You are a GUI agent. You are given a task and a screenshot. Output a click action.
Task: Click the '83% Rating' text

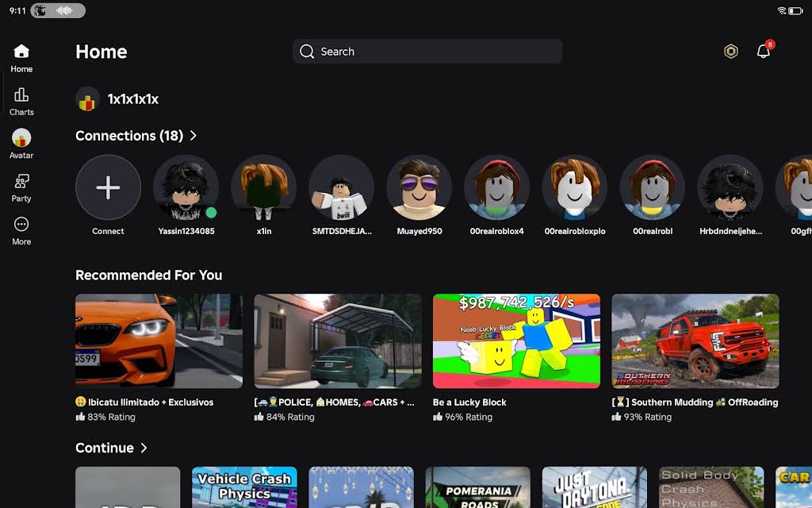tap(111, 417)
